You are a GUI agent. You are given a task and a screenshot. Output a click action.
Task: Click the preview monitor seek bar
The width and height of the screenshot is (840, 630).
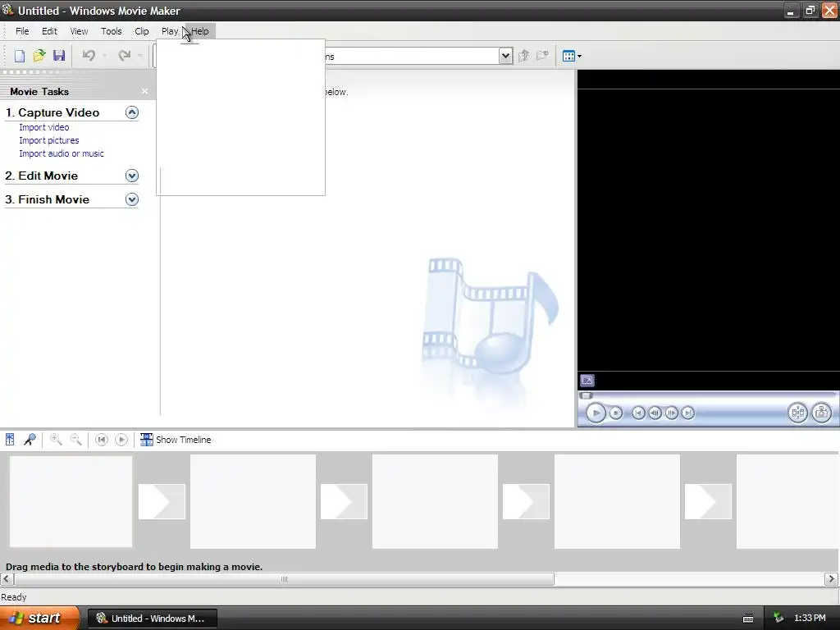tap(708, 396)
